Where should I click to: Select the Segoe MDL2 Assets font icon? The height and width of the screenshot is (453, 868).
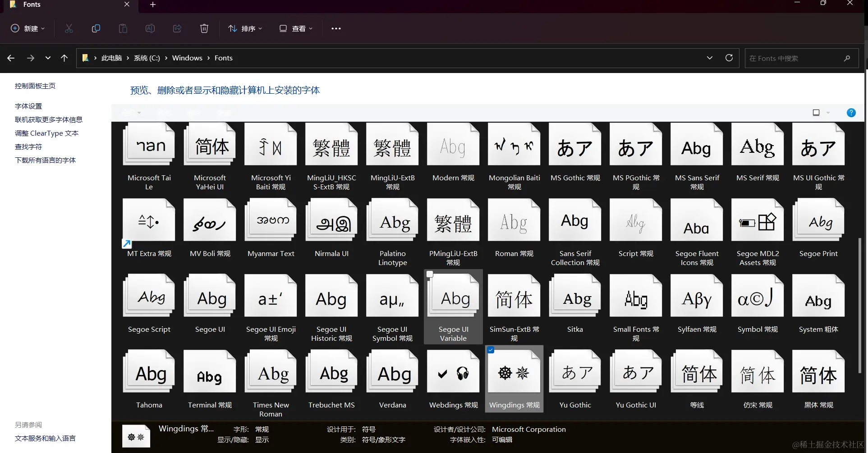[x=758, y=221]
